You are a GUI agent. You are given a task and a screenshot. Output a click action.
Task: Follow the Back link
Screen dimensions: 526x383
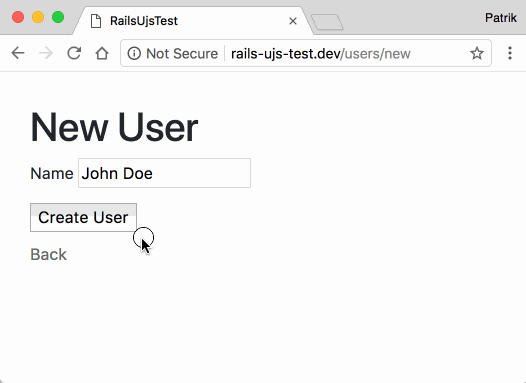[49, 254]
